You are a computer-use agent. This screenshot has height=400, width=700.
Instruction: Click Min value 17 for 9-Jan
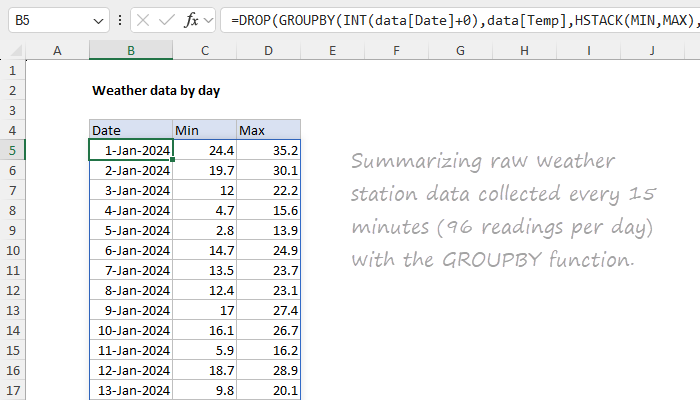click(x=204, y=310)
